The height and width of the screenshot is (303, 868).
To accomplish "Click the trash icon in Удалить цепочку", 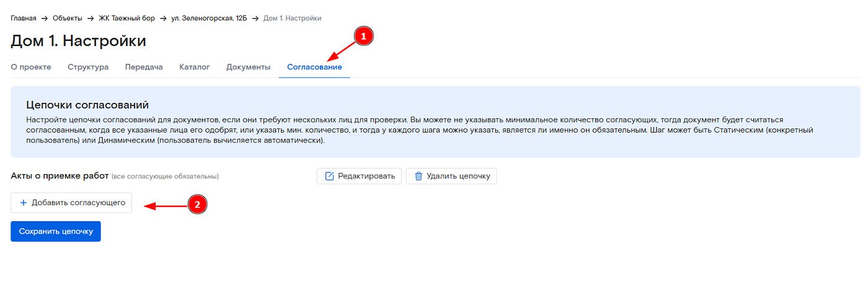I will point(418,176).
